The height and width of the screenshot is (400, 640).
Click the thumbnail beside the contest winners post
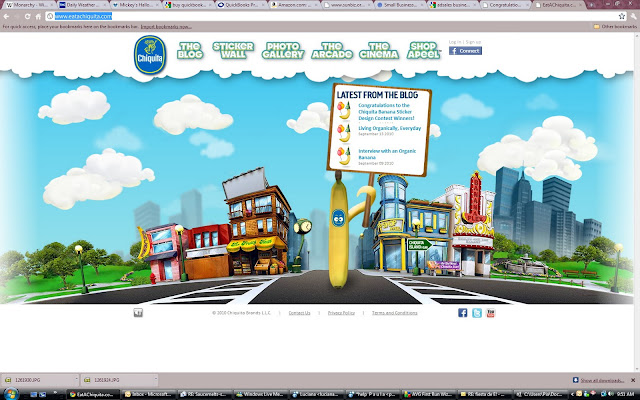tap(344, 111)
